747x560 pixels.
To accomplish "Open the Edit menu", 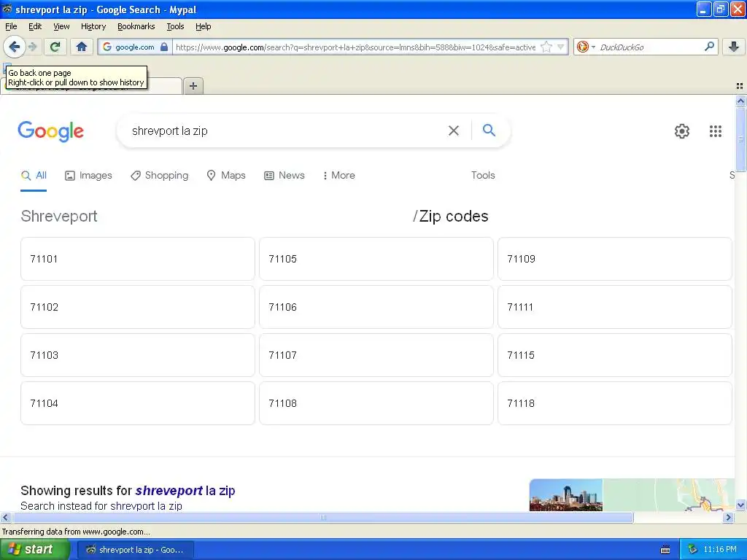I will coord(35,26).
